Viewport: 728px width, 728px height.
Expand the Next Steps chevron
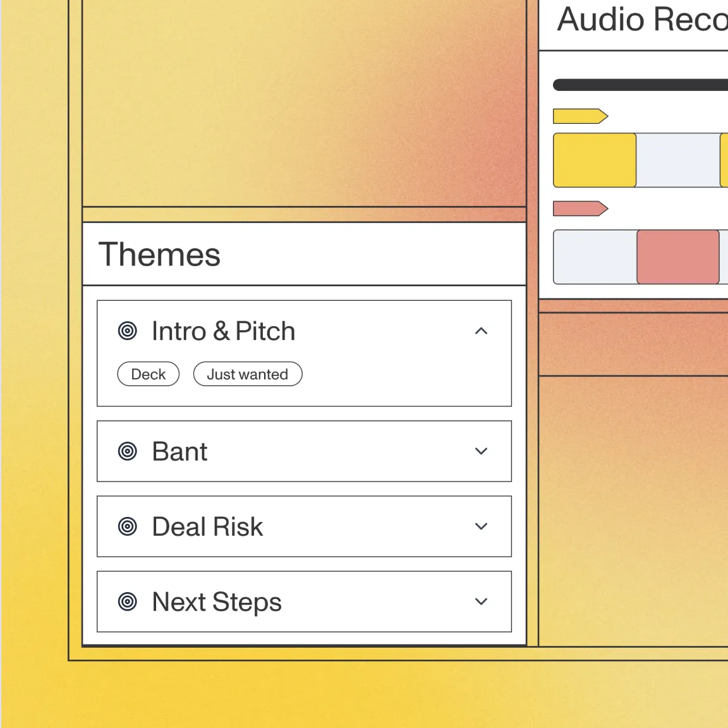pos(481,602)
